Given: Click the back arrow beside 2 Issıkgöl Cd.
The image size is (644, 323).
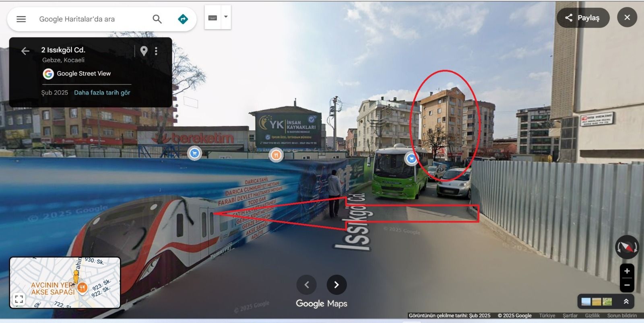Looking at the screenshot, I should (25, 51).
